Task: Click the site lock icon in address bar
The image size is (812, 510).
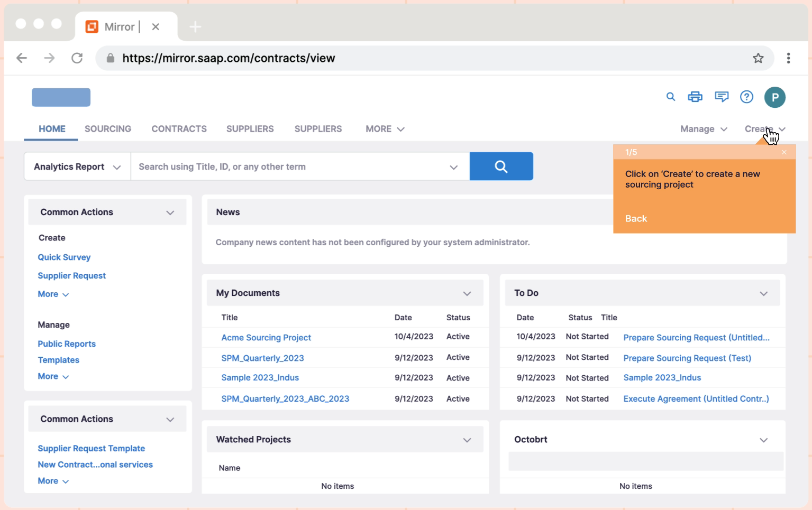Action: click(110, 58)
